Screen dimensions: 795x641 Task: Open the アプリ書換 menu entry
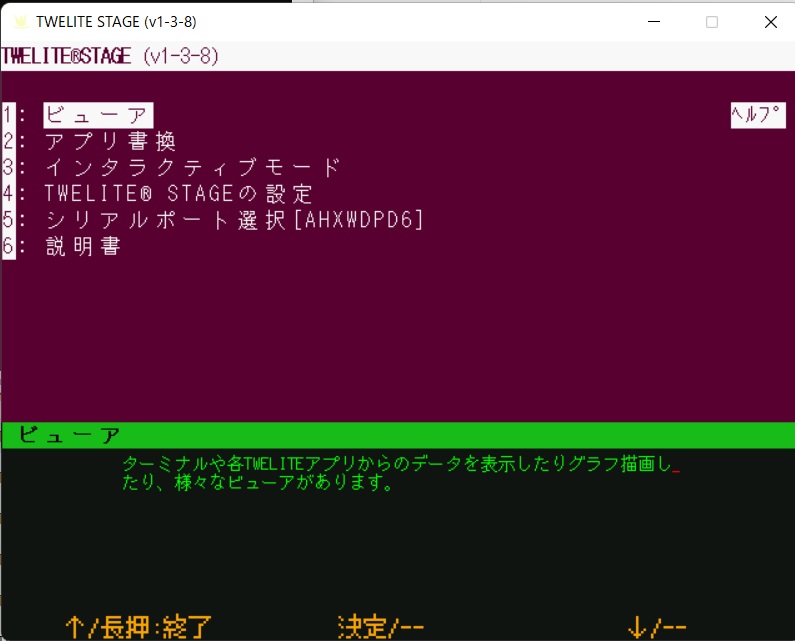(x=111, y=141)
